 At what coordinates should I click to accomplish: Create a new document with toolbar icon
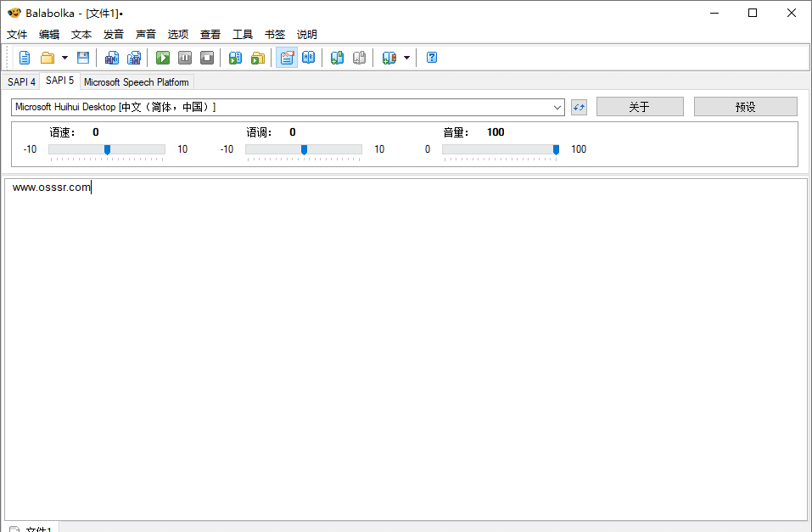25,58
